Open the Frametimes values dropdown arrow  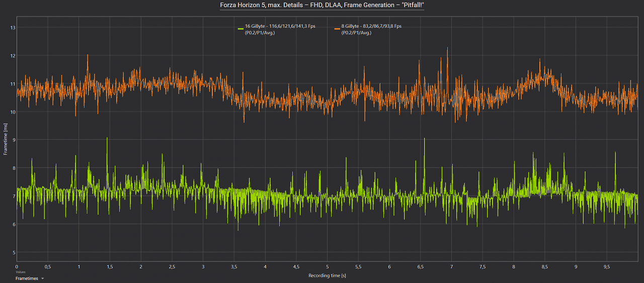click(x=43, y=278)
